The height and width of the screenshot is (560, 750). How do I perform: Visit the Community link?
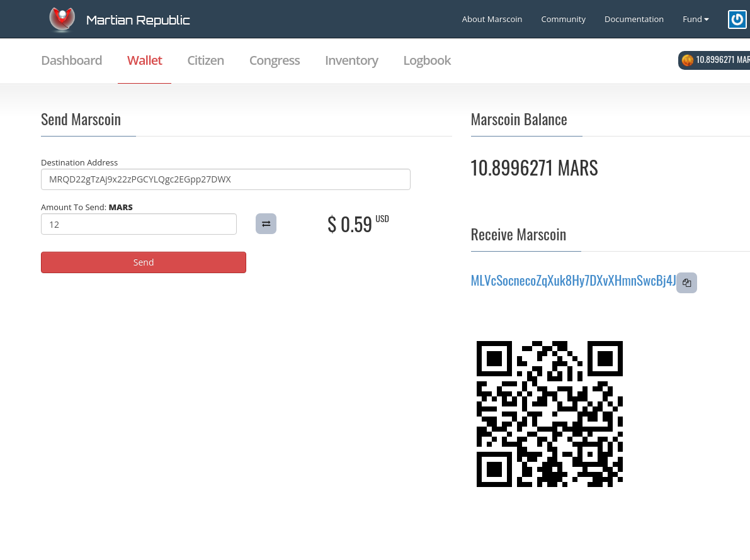pyautogui.click(x=563, y=19)
